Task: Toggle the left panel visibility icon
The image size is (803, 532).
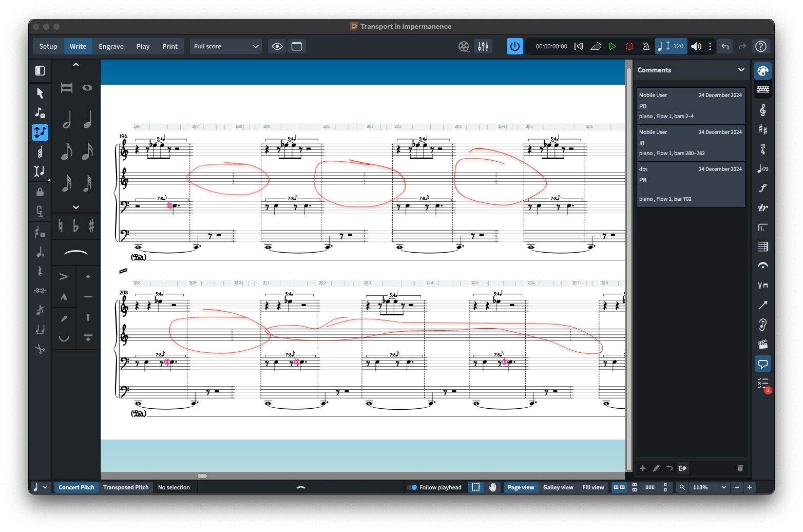Action: coord(40,71)
